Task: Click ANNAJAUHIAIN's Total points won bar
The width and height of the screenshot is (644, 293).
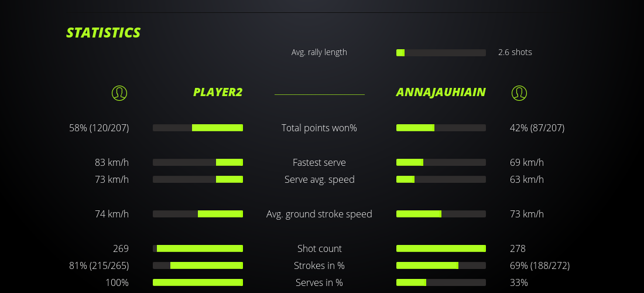Action: 441,128
